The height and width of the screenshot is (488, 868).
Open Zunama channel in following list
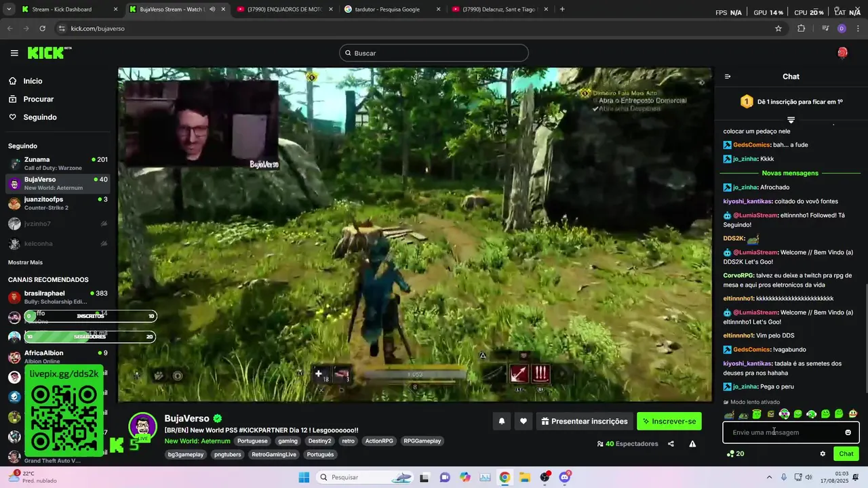(58, 163)
